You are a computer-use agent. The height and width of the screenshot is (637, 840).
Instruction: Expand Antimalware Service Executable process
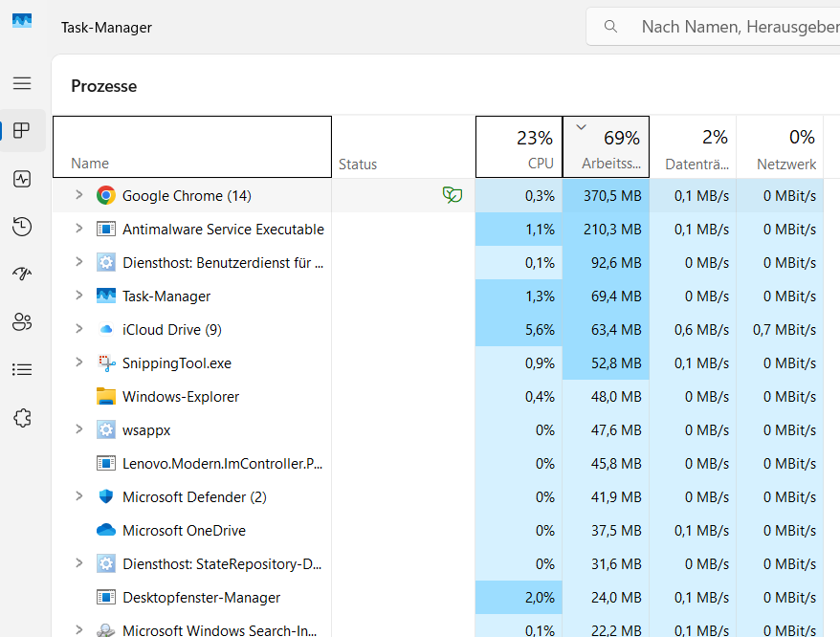[79, 229]
